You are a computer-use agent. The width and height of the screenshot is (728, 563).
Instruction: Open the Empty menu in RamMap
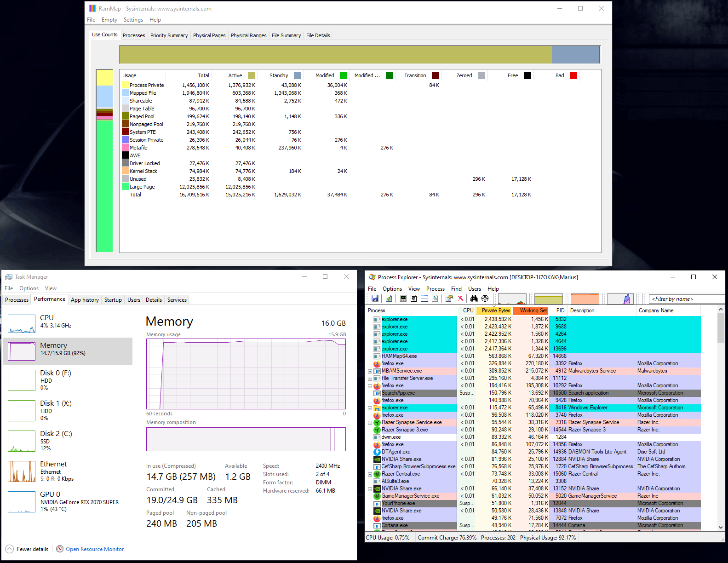[109, 20]
